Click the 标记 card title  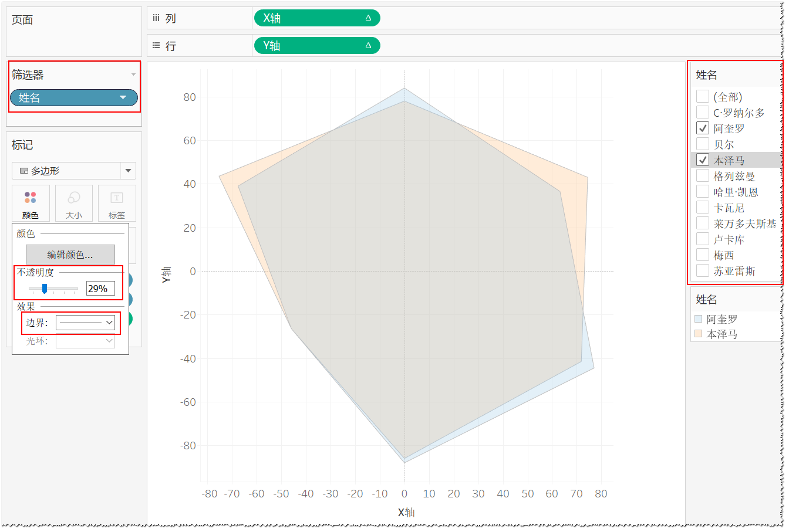[22, 145]
